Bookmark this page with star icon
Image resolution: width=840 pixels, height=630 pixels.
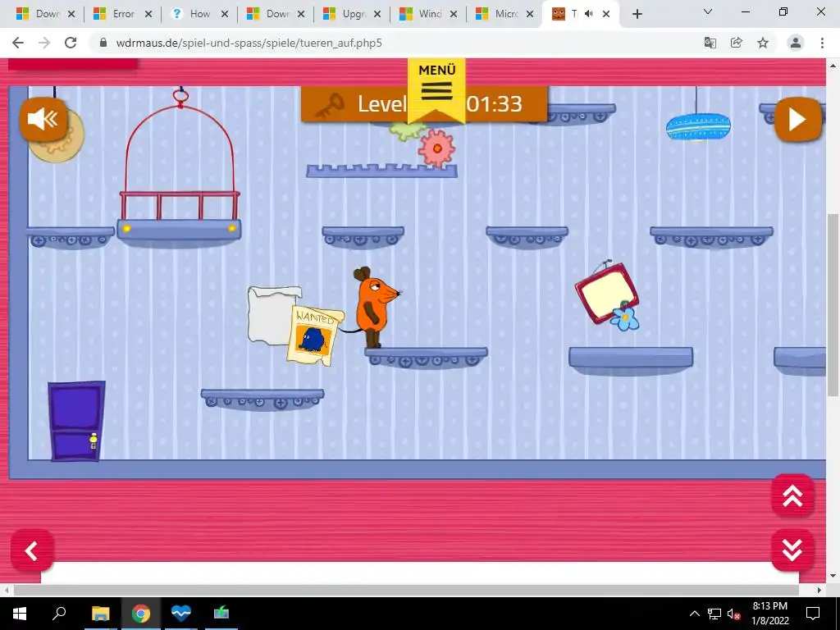coord(763,43)
